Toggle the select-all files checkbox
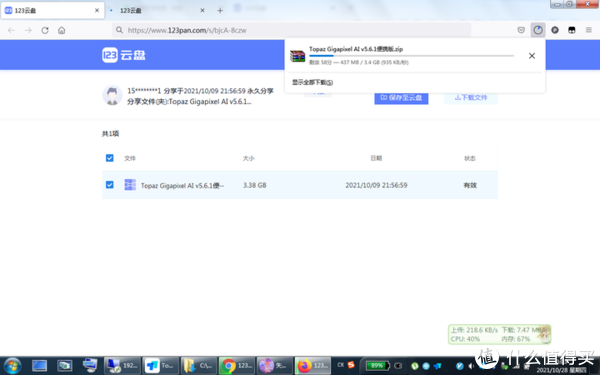The width and height of the screenshot is (600, 375). pos(109,158)
